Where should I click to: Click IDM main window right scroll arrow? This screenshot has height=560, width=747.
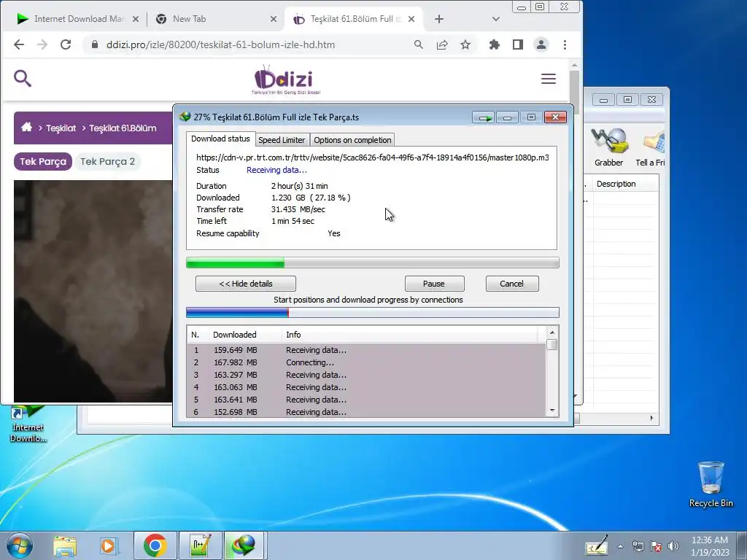pyautogui.click(x=651, y=418)
